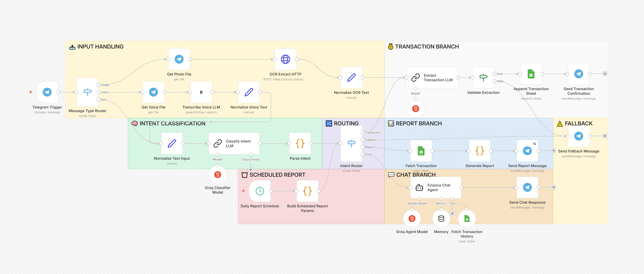Add a node after Send Fallback Message
The height and width of the screenshot is (274, 644).
point(605,136)
